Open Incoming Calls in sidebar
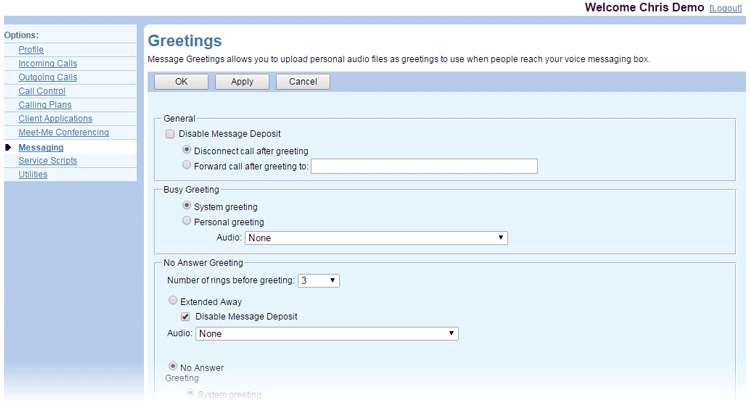The width and height of the screenshot is (750, 403). tap(47, 63)
